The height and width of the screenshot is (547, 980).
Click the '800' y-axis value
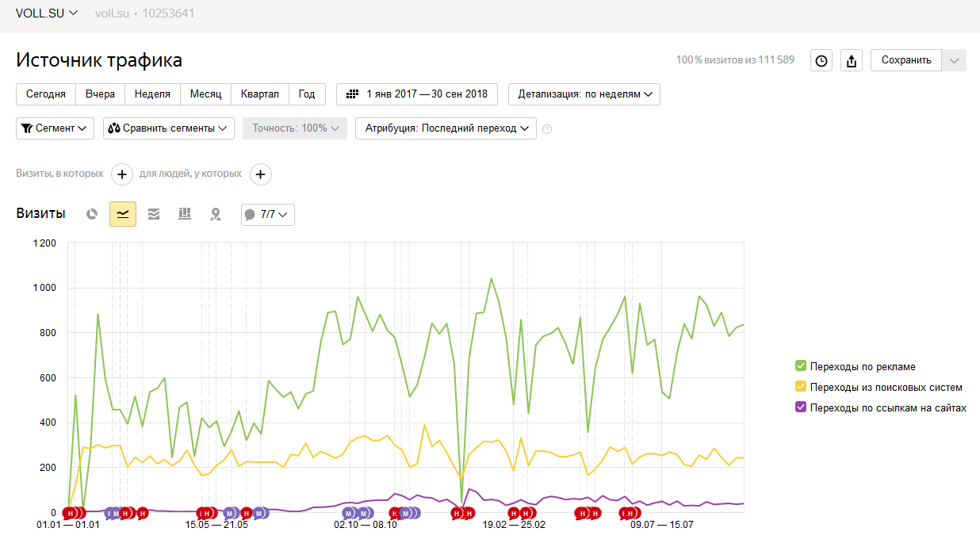tap(48, 333)
